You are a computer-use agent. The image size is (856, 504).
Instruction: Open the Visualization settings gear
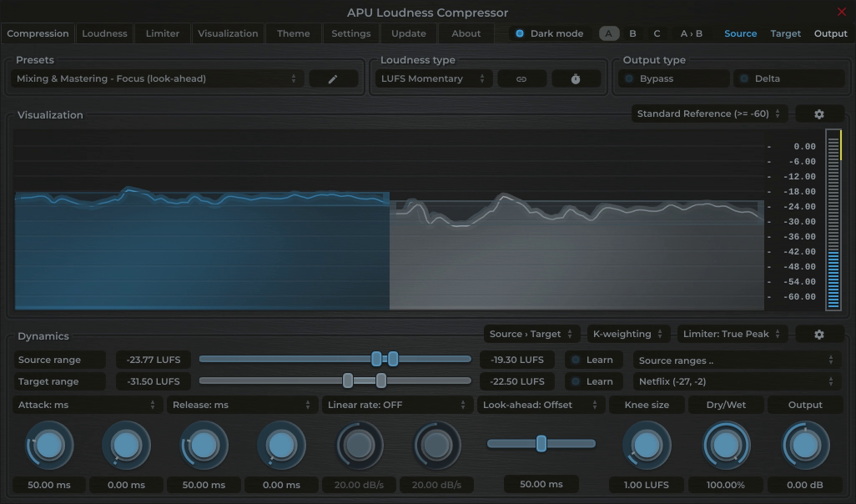(819, 113)
